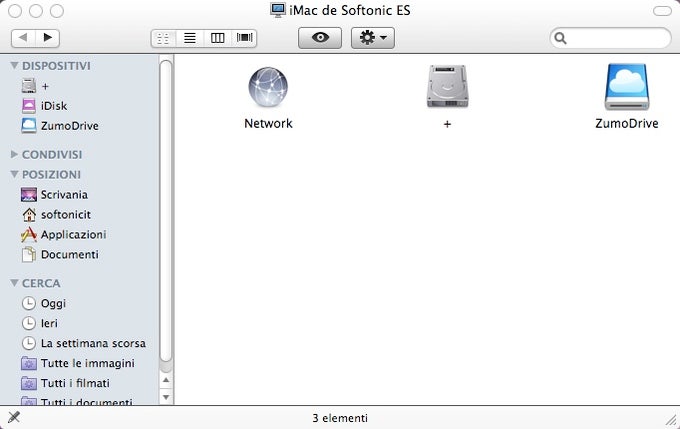Click the sidebar scroll down arrow
Screen dimensions: 680x429
[166, 396]
